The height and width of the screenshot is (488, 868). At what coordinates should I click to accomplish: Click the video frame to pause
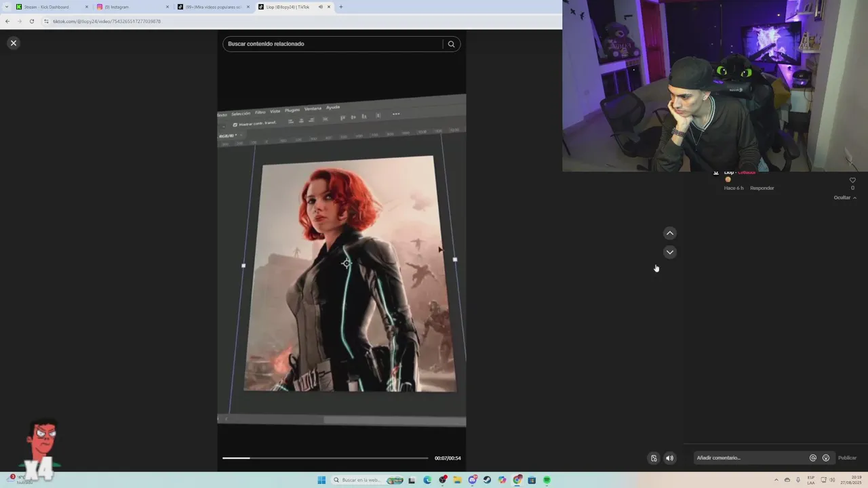coord(342,261)
